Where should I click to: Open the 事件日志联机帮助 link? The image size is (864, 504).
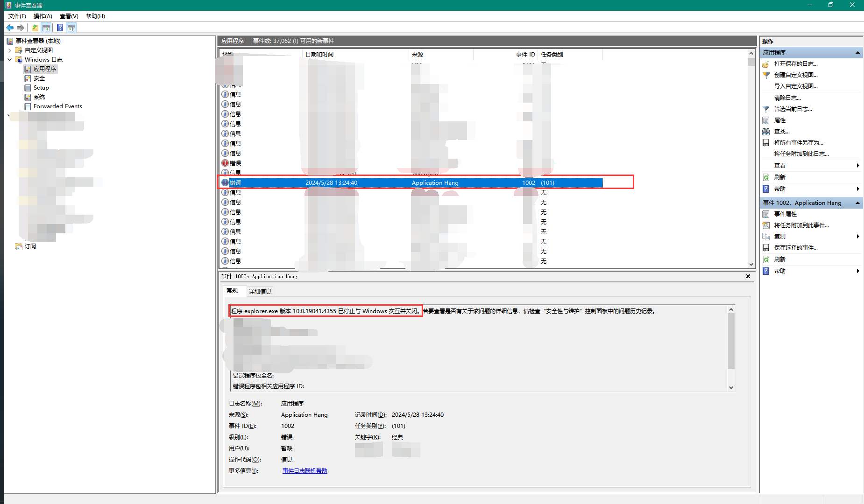pyautogui.click(x=305, y=471)
